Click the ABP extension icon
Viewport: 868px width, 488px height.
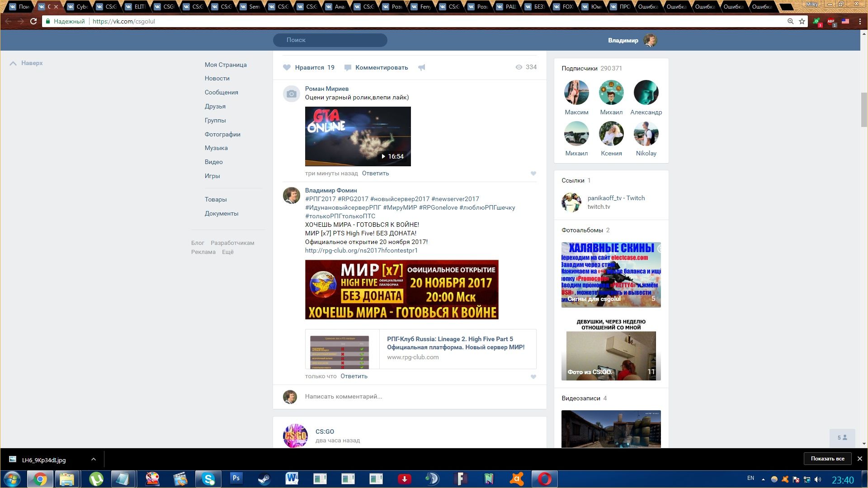pos(831,21)
